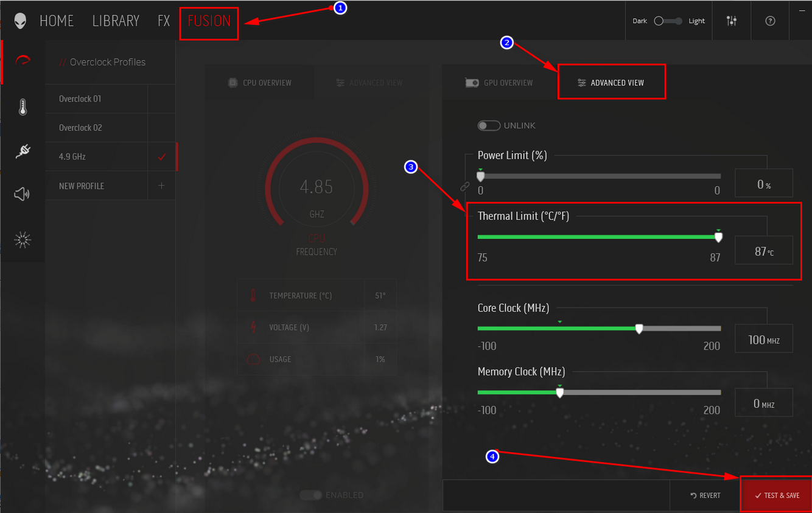Switch to the GPU OVERVIEW tab

[x=500, y=83]
